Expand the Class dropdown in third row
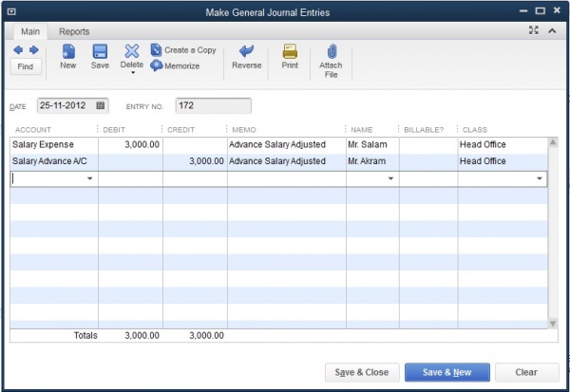The image size is (570, 392). pyautogui.click(x=539, y=178)
